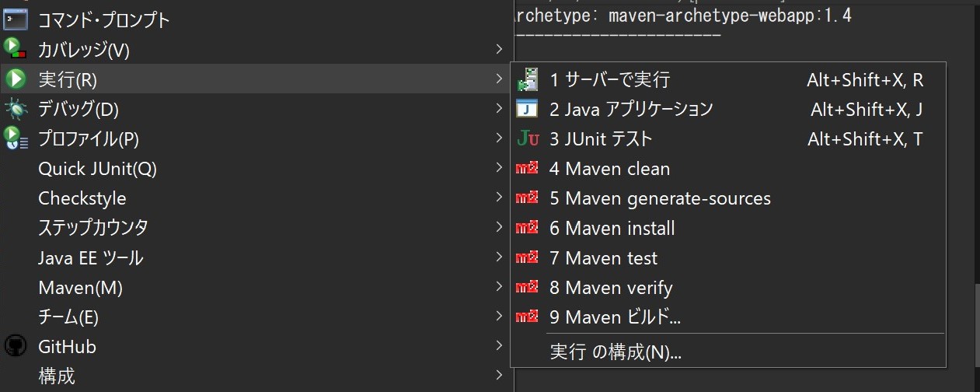
Task: Expand the 構成 submenu arrow
Action: tap(499, 376)
